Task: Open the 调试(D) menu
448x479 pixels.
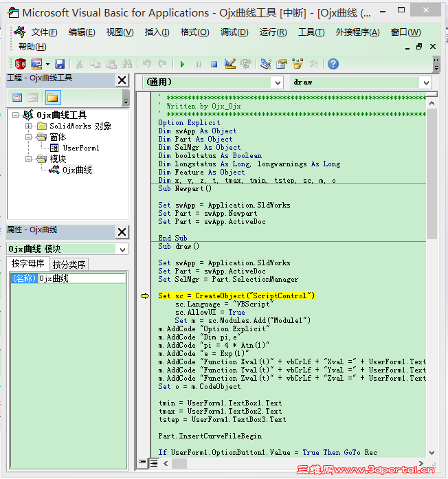Action: coord(234,32)
